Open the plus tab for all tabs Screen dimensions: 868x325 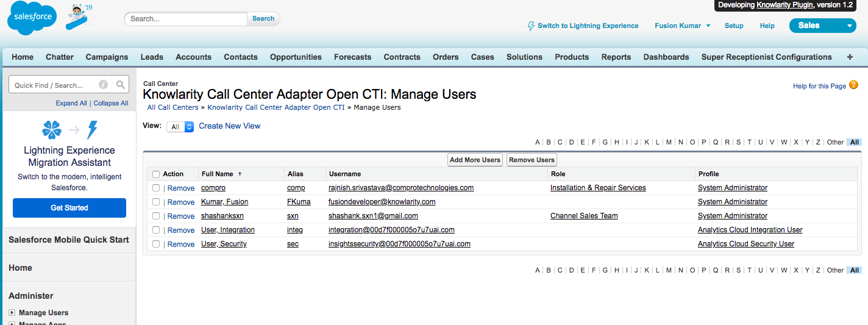850,57
